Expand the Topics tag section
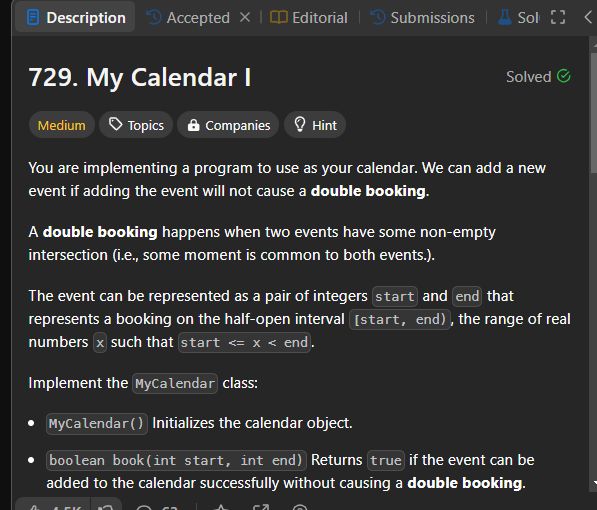The image size is (597, 510). [x=136, y=125]
